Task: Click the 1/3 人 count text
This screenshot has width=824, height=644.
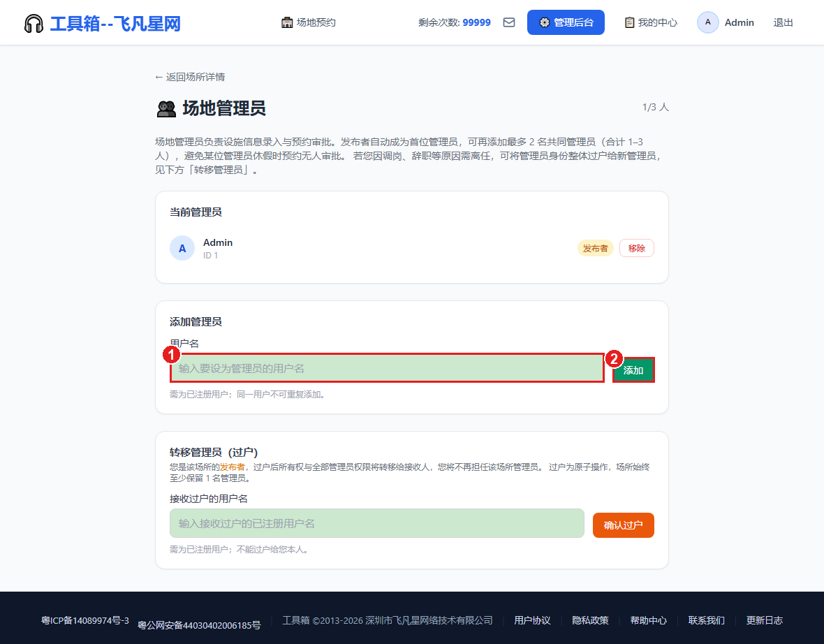Action: [655, 108]
